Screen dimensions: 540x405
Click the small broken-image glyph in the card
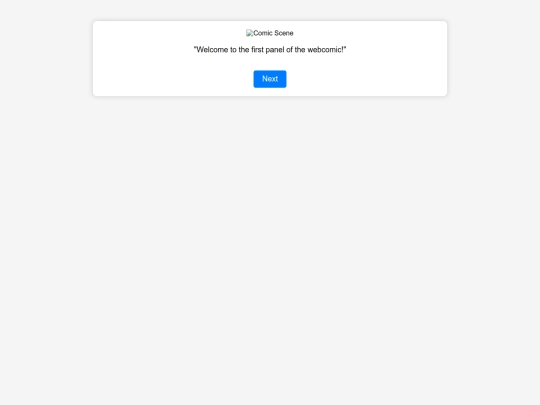point(249,33)
